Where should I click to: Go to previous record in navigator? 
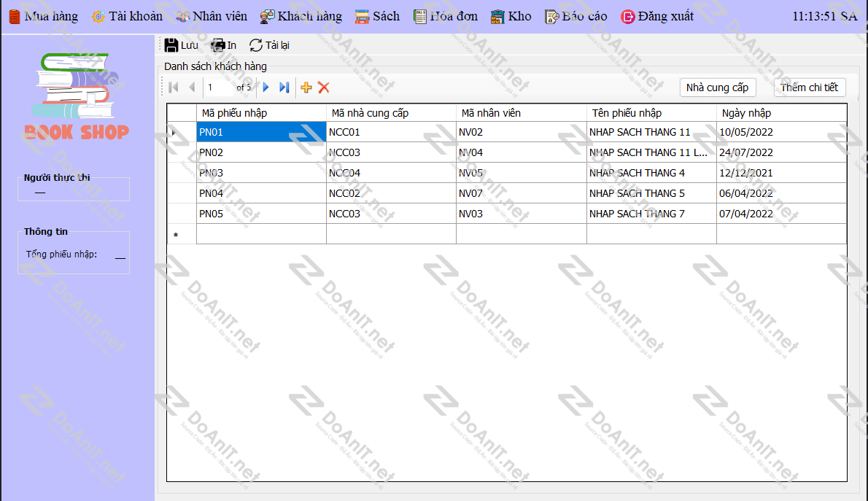point(192,88)
